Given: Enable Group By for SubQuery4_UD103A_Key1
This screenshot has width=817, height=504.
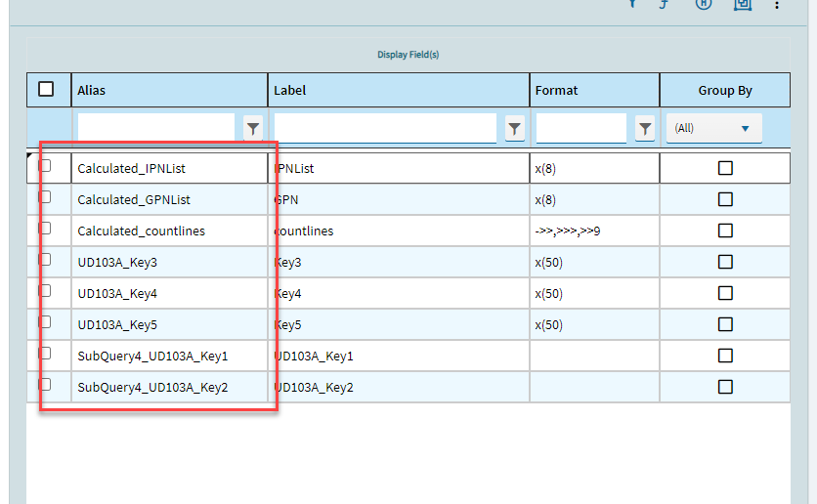Looking at the screenshot, I should click(x=725, y=356).
